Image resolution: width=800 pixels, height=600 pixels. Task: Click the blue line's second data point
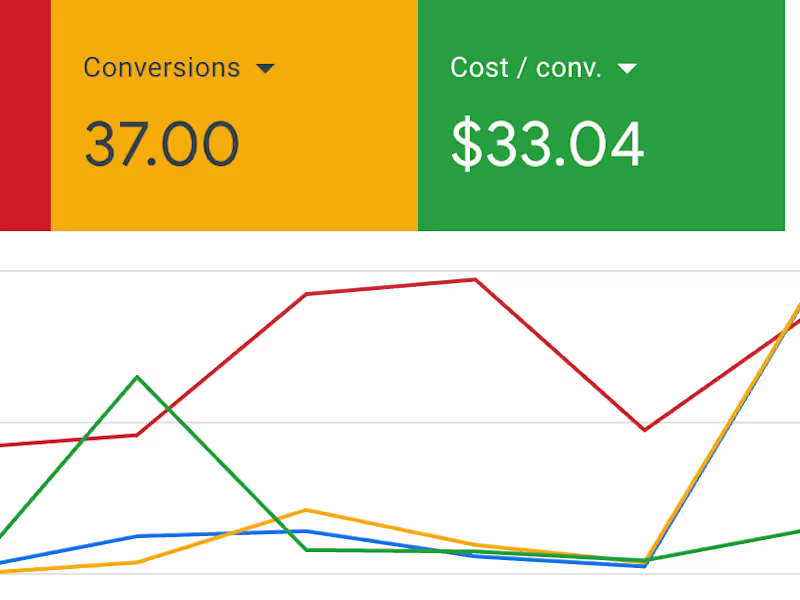coord(138,536)
